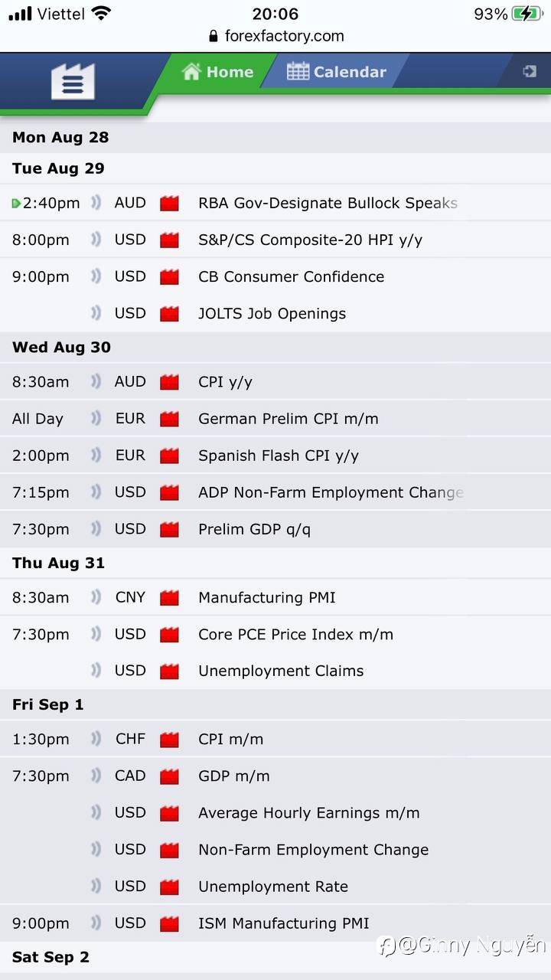
Task: Open the Non-Farm Employment Change event
Action: coord(313,850)
